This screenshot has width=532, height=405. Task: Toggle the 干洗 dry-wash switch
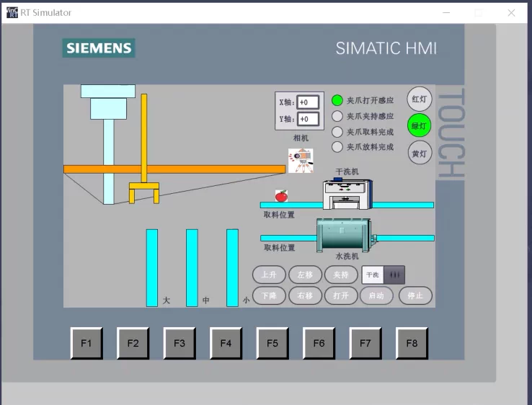(384, 275)
